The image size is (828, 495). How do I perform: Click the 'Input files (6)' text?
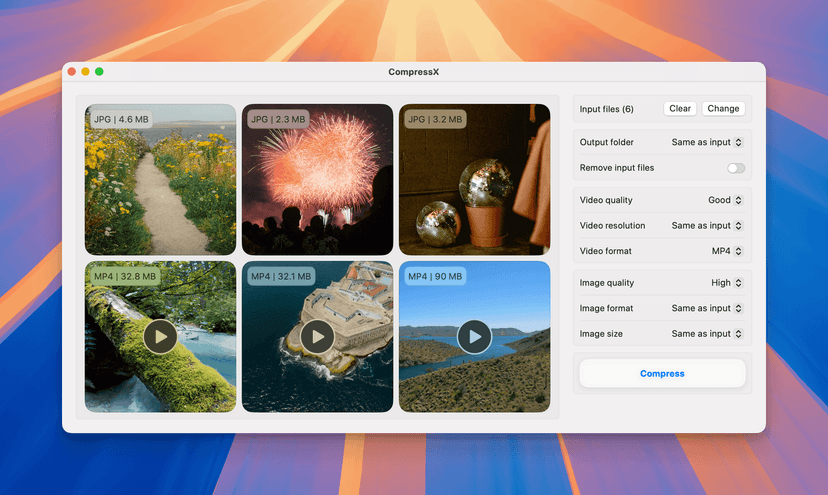point(606,109)
